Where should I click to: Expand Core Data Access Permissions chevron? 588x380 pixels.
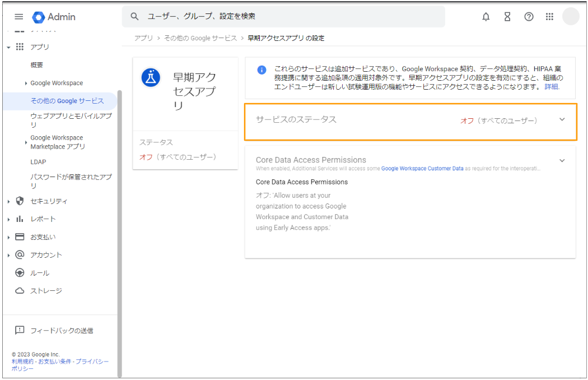(x=562, y=160)
